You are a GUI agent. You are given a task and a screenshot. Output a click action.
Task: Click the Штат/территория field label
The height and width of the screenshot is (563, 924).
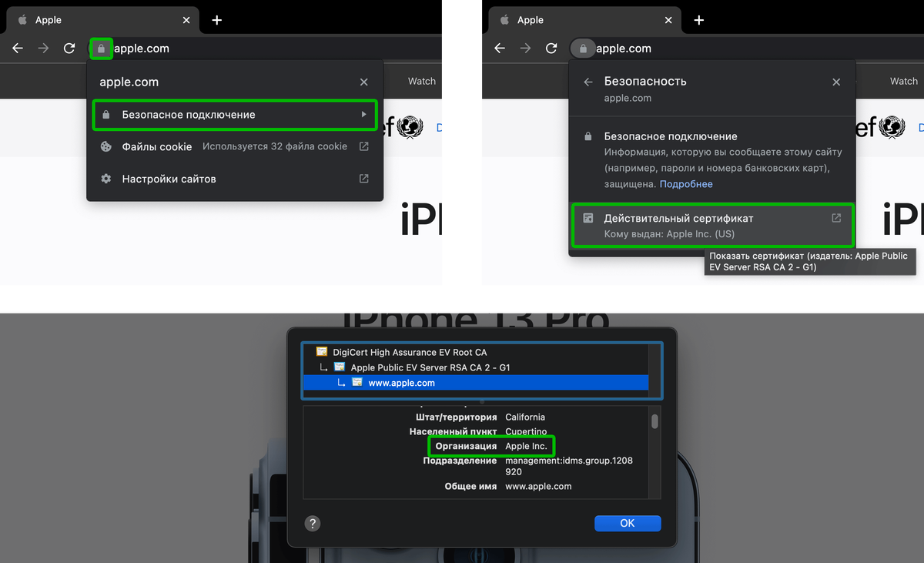tap(456, 417)
